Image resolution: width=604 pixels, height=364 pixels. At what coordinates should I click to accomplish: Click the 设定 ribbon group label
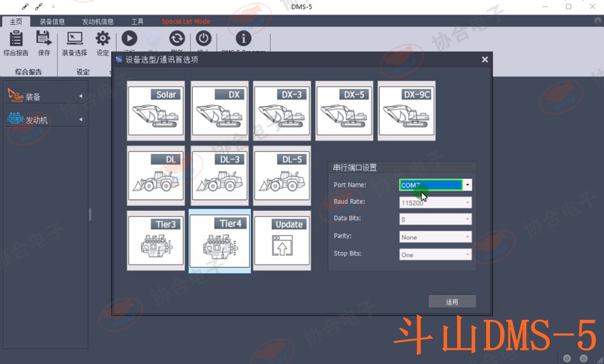83,72
